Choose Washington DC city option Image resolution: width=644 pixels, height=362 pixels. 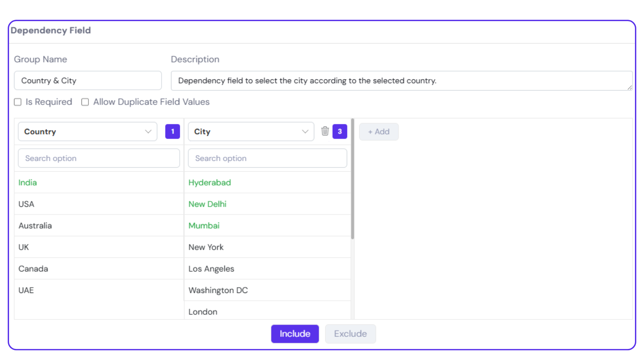218,290
